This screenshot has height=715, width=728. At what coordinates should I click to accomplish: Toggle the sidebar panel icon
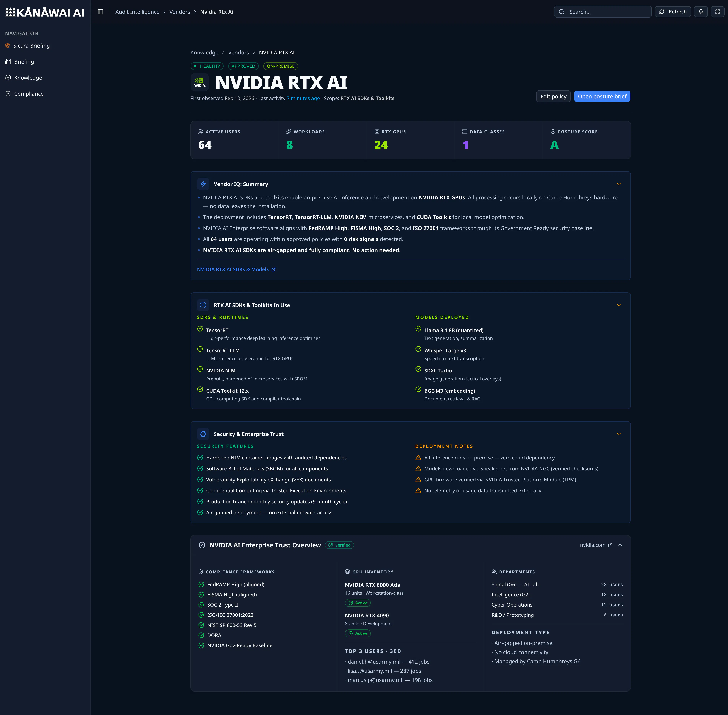pos(100,12)
